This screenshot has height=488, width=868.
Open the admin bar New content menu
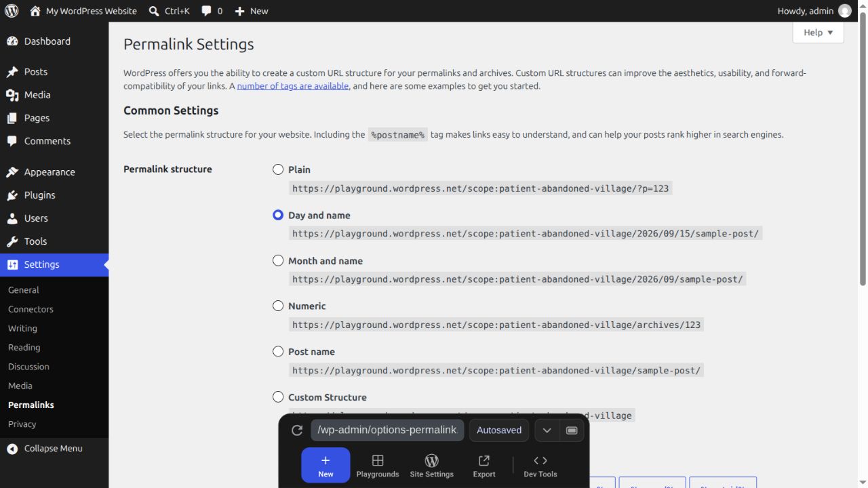251,11
